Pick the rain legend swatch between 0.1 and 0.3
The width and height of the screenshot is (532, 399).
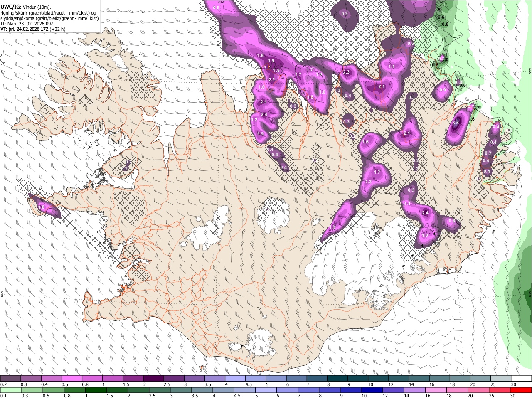coord(11,390)
